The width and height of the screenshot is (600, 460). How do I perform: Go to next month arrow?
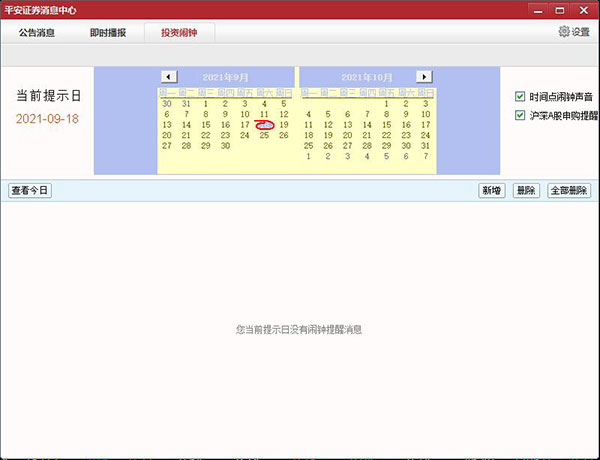coord(424,77)
